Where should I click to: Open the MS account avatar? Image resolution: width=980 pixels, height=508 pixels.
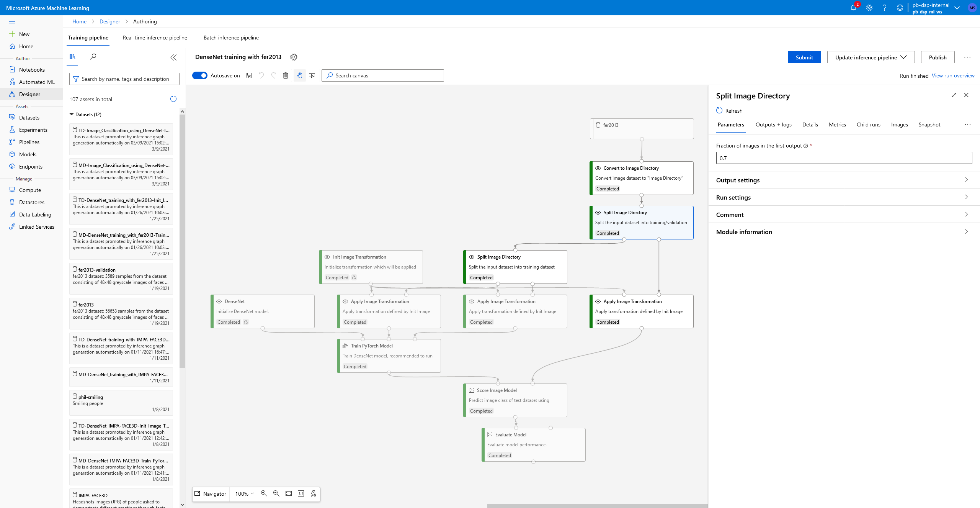(x=972, y=8)
